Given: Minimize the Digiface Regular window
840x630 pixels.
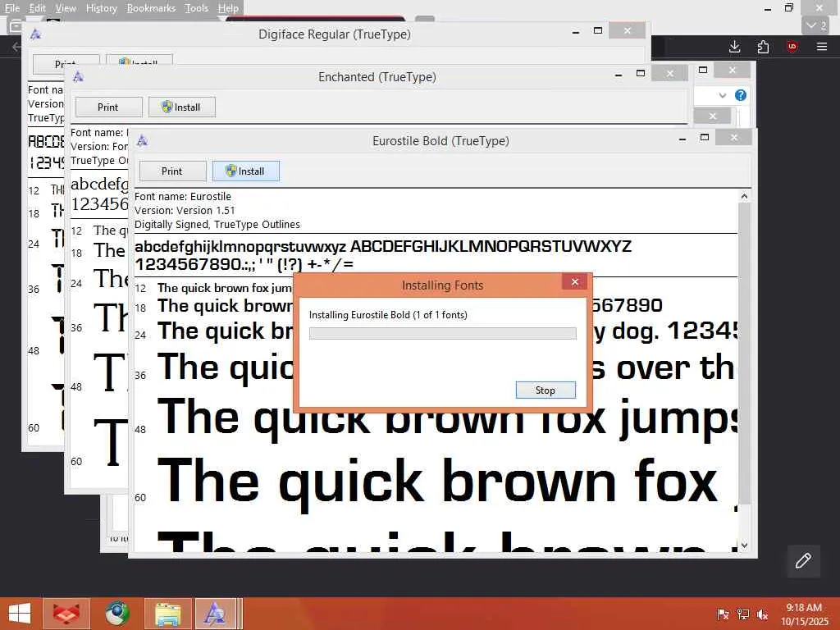Looking at the screenshot, I should click(x=576, y=32).
